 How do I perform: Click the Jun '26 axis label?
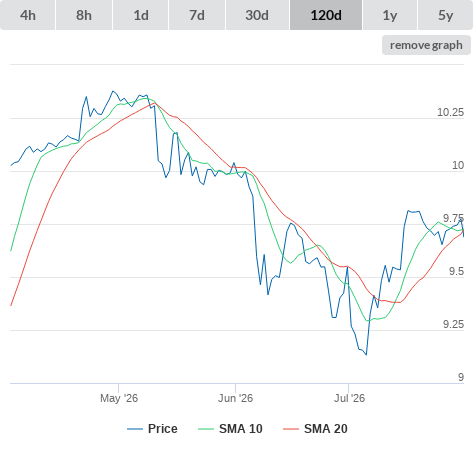coord(235,398)
